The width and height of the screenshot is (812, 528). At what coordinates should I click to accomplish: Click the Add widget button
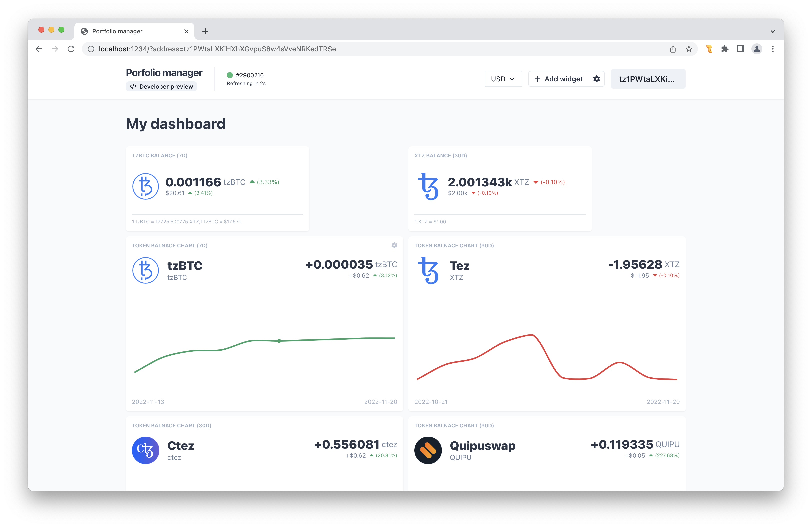point(559,79)
